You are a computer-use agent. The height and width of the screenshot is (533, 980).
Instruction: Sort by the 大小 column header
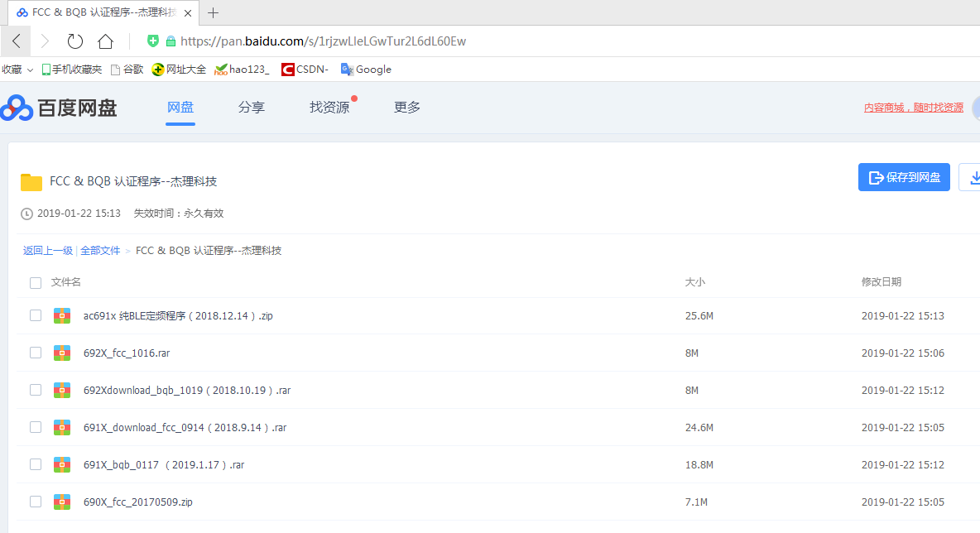695,282
